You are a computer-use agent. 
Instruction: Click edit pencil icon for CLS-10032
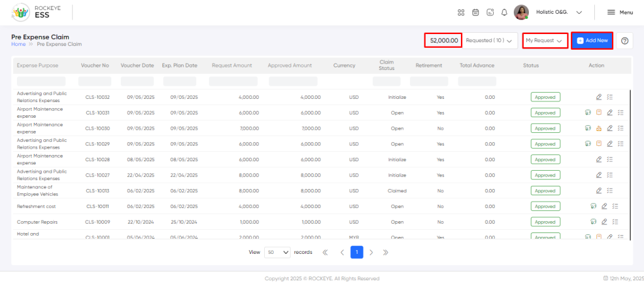[599, 97]
